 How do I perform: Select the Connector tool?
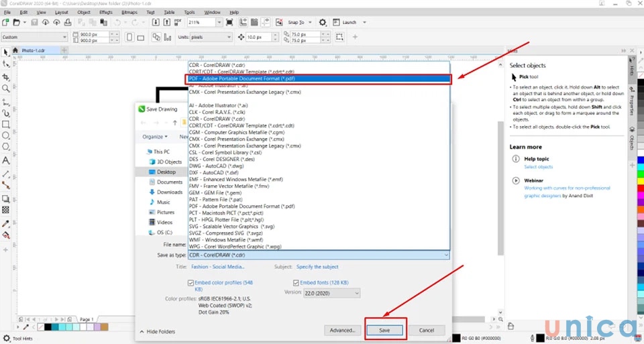click(x=6, y=185)
